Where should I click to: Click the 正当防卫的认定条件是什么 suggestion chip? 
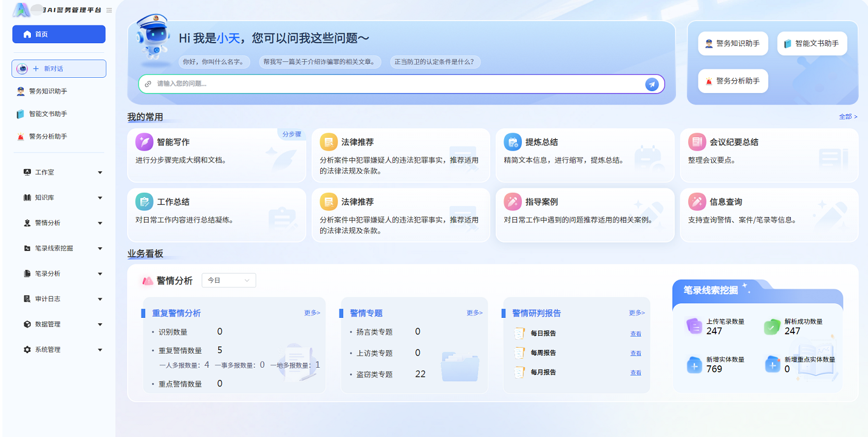435,61
